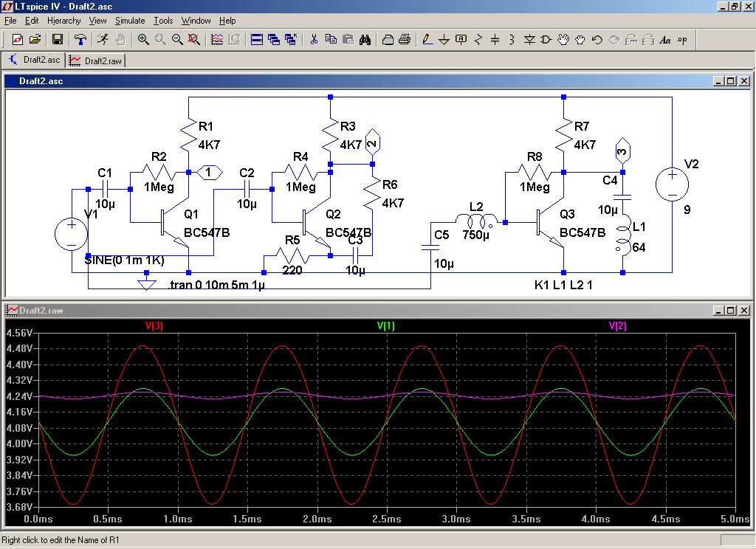Place a capacitor component
Image resolution: width=756 pixels, height=549 pixels.
495,40
